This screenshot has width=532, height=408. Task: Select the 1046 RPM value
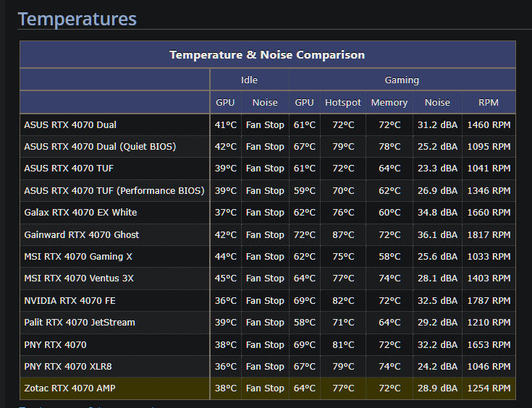click(x=489, y=366)
